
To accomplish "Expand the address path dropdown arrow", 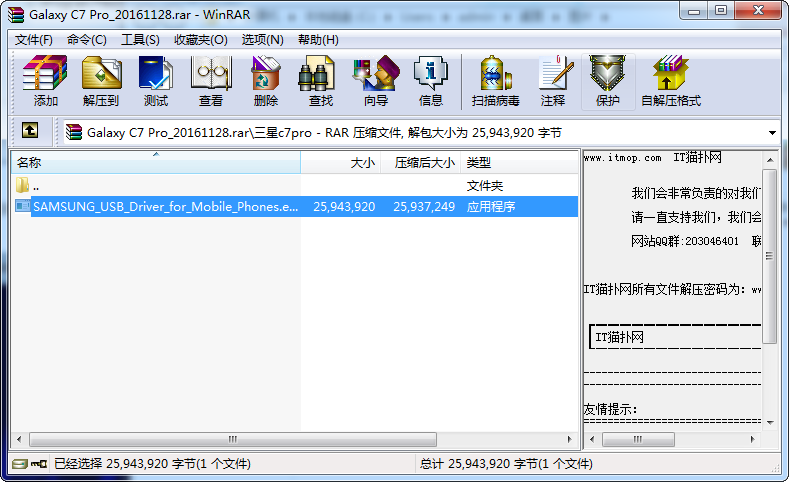I will click(x=772, y=133).
